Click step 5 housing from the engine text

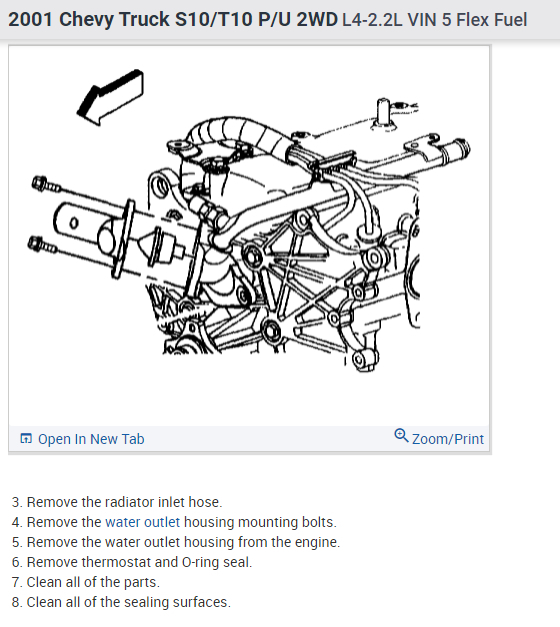tap(176, 542)
